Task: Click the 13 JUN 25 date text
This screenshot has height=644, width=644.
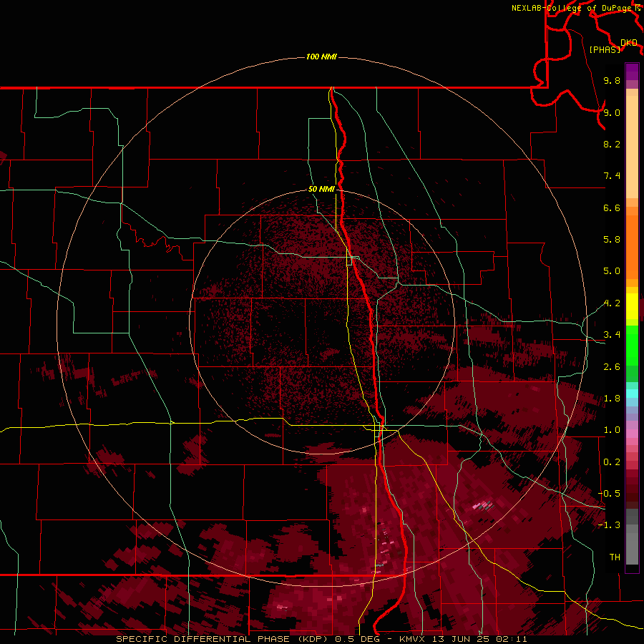Action: (462, 639)
